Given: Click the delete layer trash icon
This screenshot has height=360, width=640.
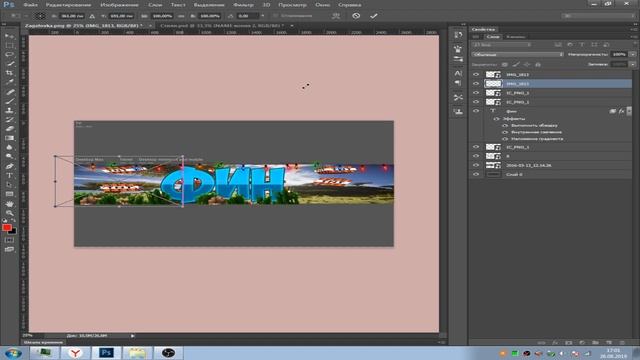Looking at the screenshot, I should tap(622, 342).
